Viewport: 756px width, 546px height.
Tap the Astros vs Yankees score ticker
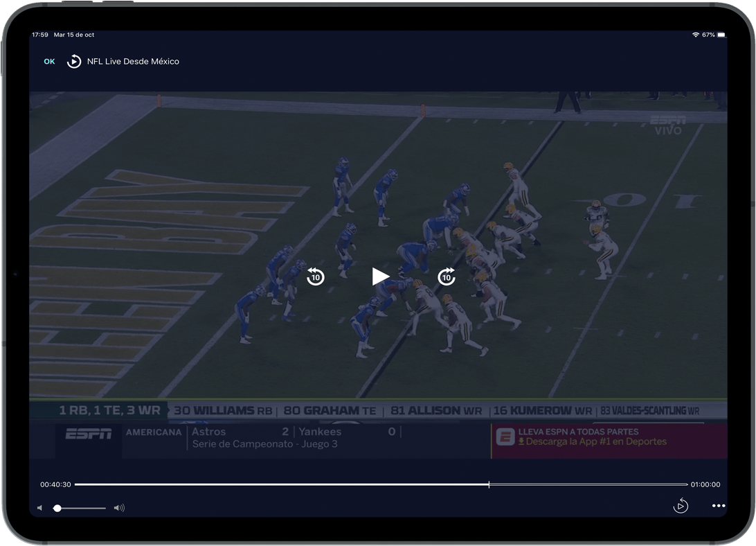click(x=294, y=437)
